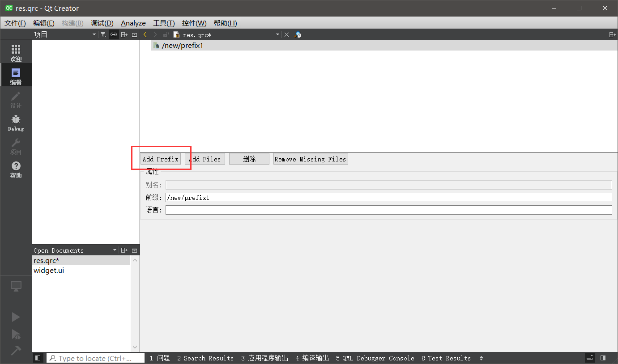
Task: Open the 项目 view selector dropdown
Action: [94, 34]
